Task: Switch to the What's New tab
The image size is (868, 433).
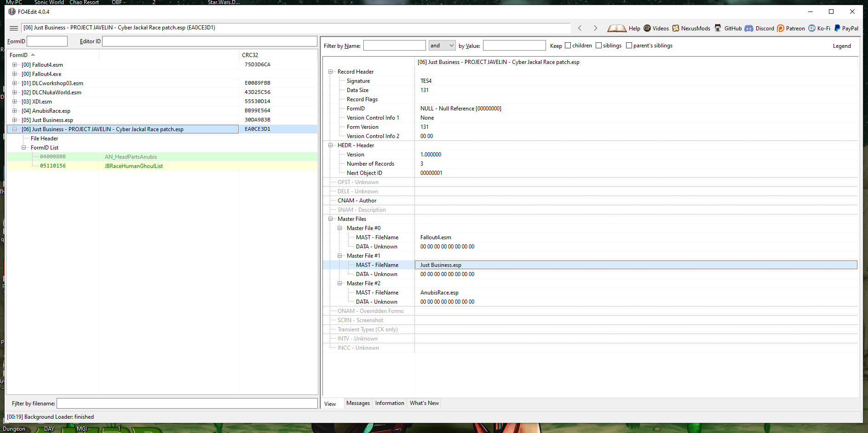Action: (x=424, y=403)
